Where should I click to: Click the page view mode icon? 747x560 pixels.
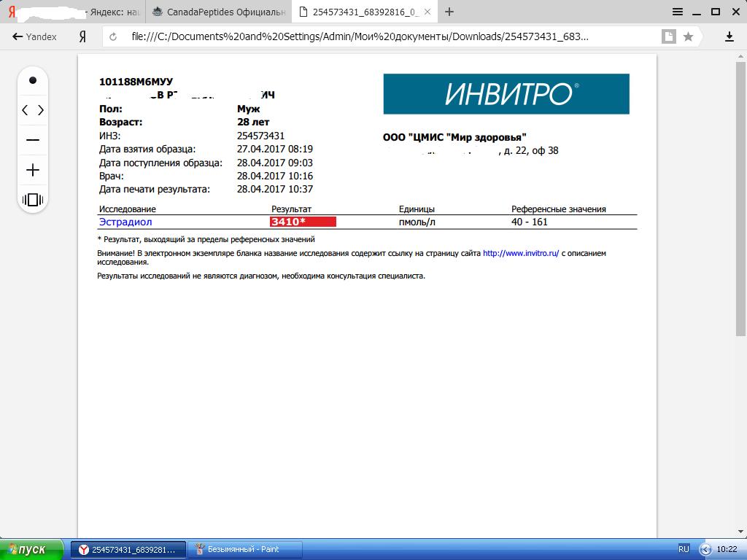(x=33, y=200)
